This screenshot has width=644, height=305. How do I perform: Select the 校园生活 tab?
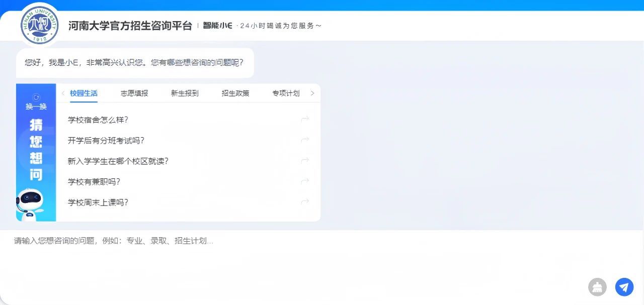pyautogui.click(x=84, y=93)
